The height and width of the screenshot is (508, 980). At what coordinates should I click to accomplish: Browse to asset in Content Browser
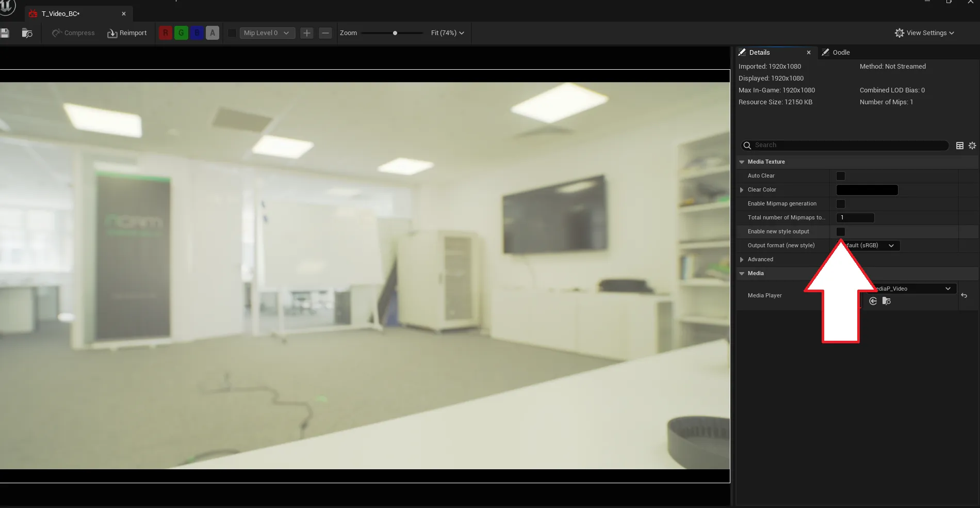pyautogui.click(x=27, y=33)
